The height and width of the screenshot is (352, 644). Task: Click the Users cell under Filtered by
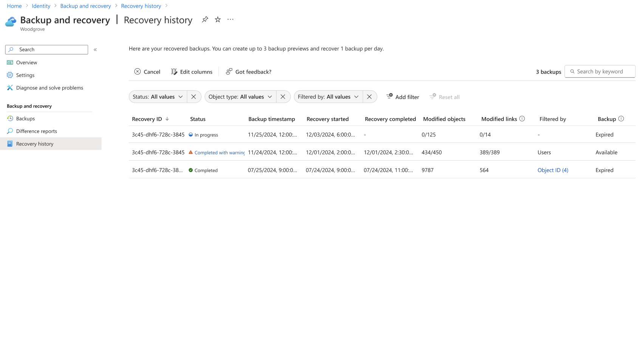click(x=544, y=153)
